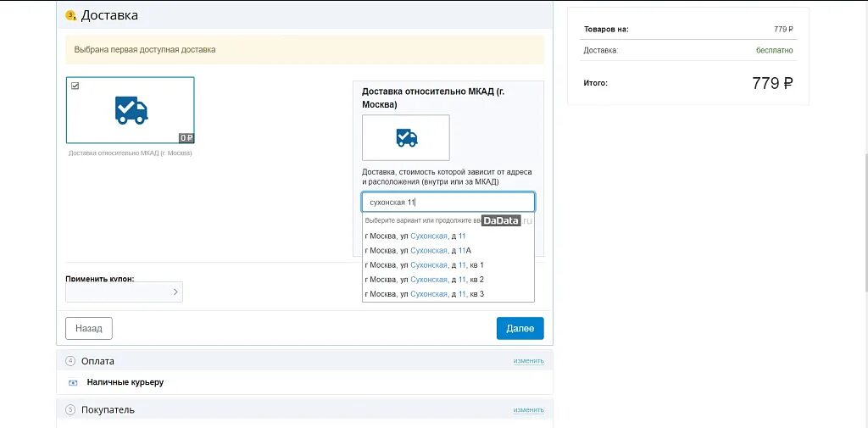Click the step 4 circle next to Оплата

70,361
